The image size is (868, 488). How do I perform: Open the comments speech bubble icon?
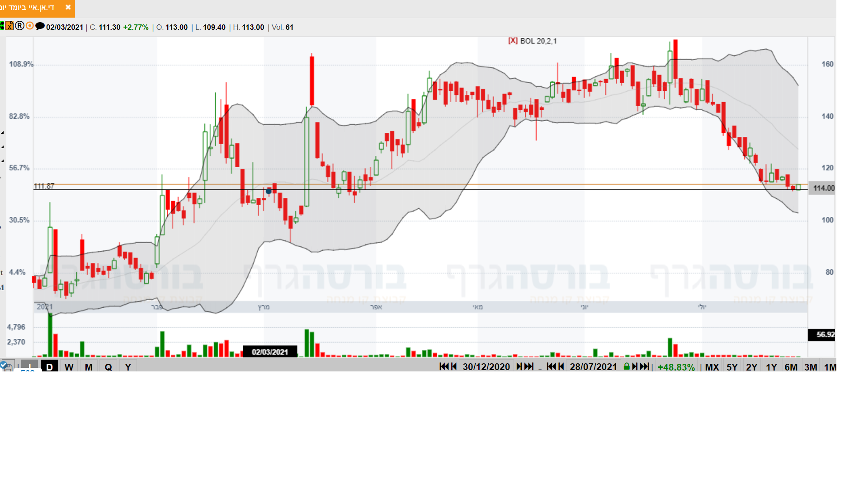click(x=40, y=26)
